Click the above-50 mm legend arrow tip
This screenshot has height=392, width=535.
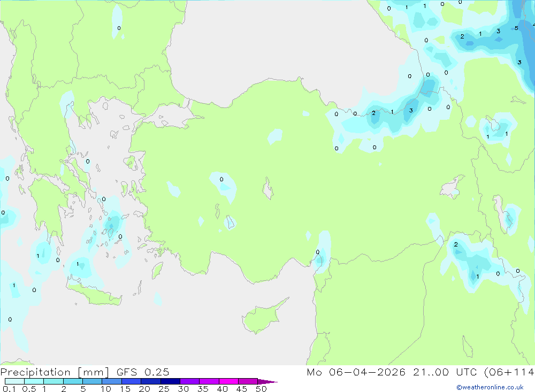click(x=267, y=382)
